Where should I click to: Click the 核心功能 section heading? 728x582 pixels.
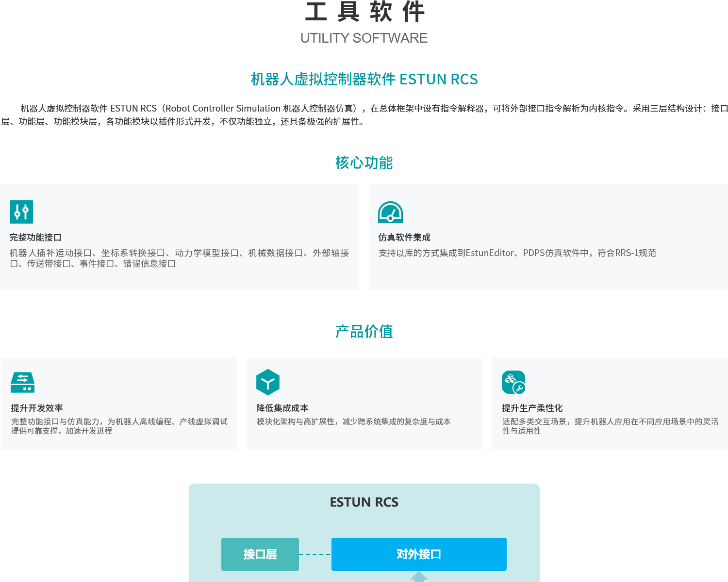[364, 163]
